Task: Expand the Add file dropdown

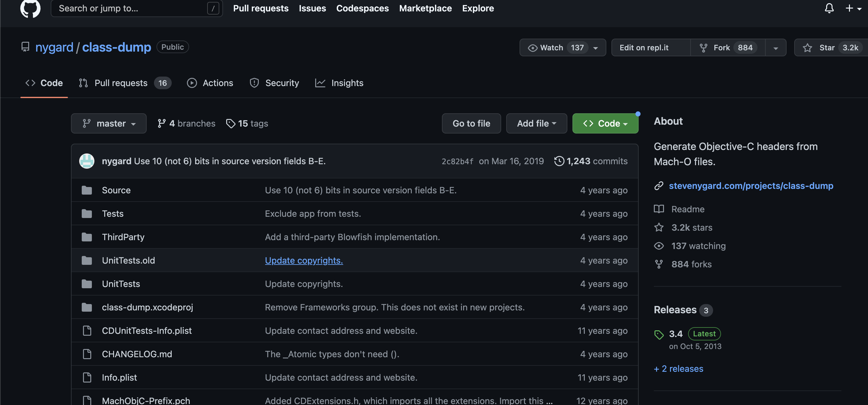Action: (536, 123)
